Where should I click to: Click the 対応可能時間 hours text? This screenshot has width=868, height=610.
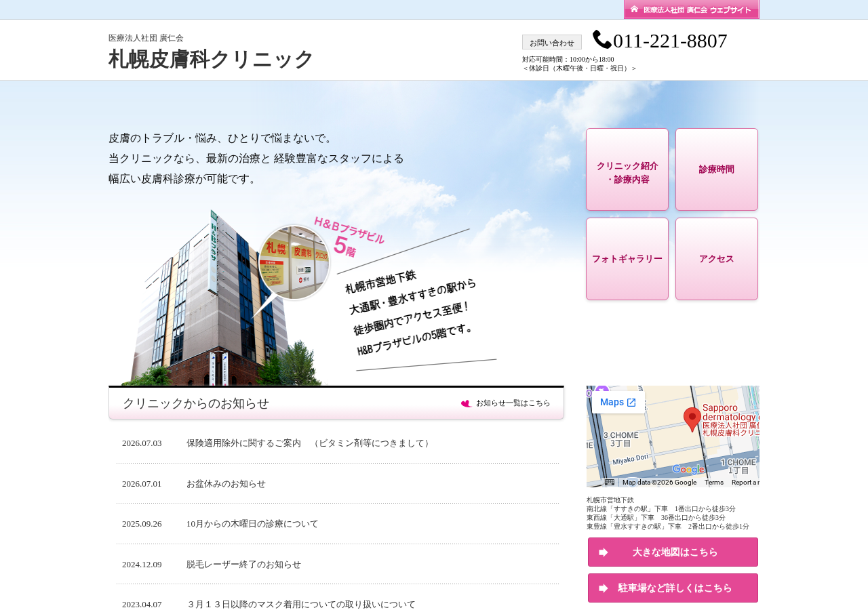[x=568, y=60]
